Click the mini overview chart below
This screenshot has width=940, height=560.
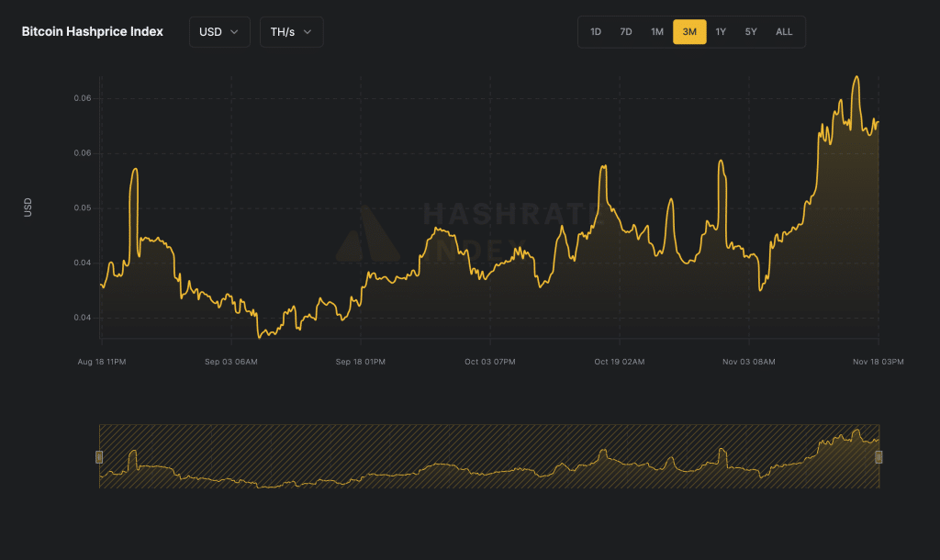click(x=488, y=456)
